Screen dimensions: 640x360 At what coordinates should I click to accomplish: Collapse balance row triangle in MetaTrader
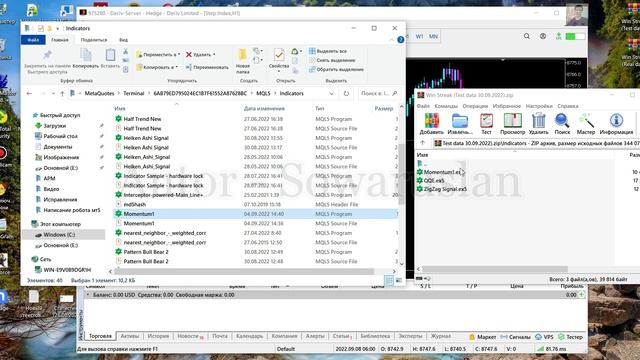coord(88,294)
